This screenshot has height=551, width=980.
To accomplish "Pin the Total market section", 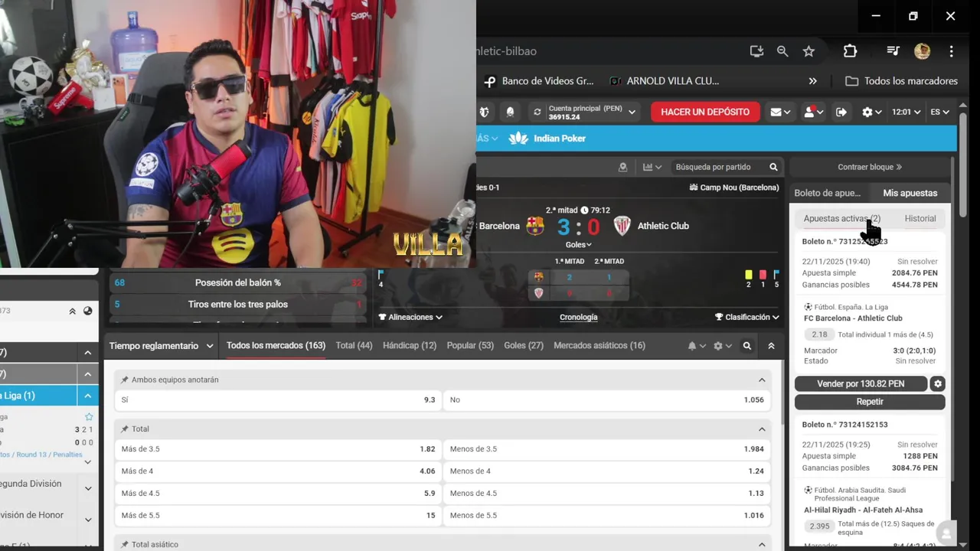I will (125, 429).
